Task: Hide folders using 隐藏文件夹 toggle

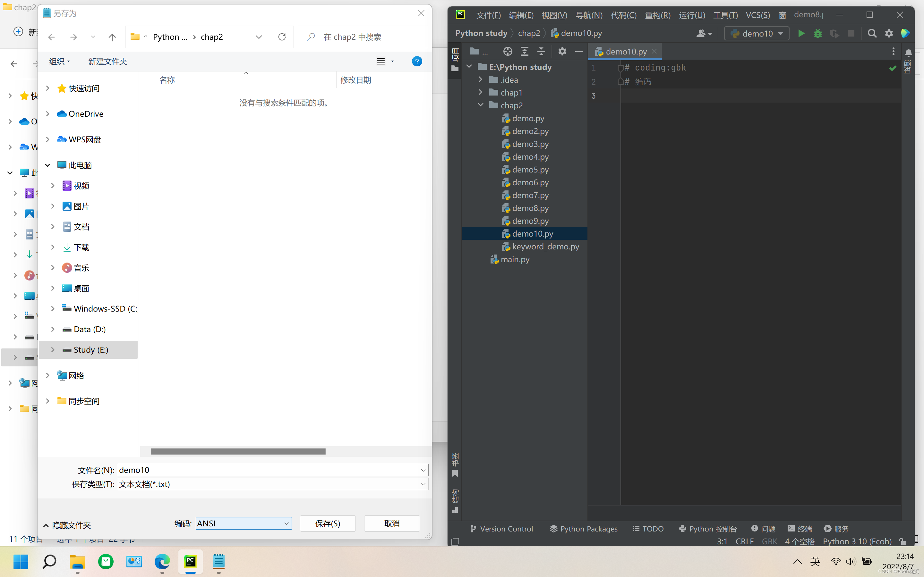Action: [67, 525]
